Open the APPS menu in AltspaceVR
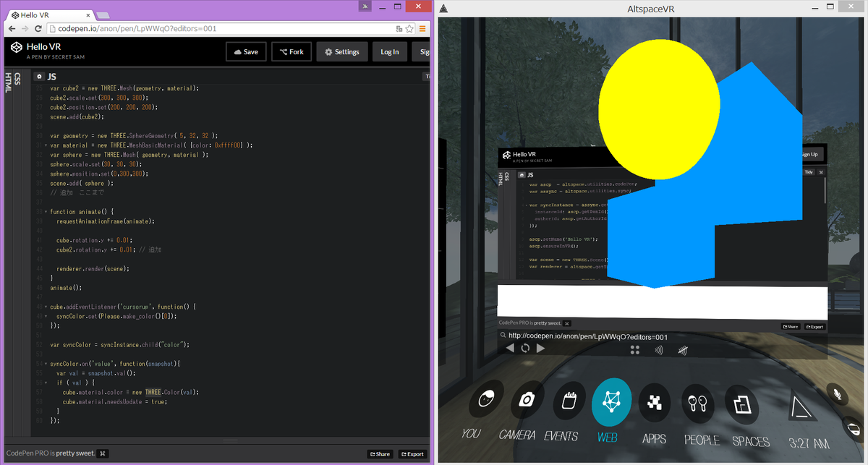The height and width of the screenshot is (465, 868). (654, 402)
